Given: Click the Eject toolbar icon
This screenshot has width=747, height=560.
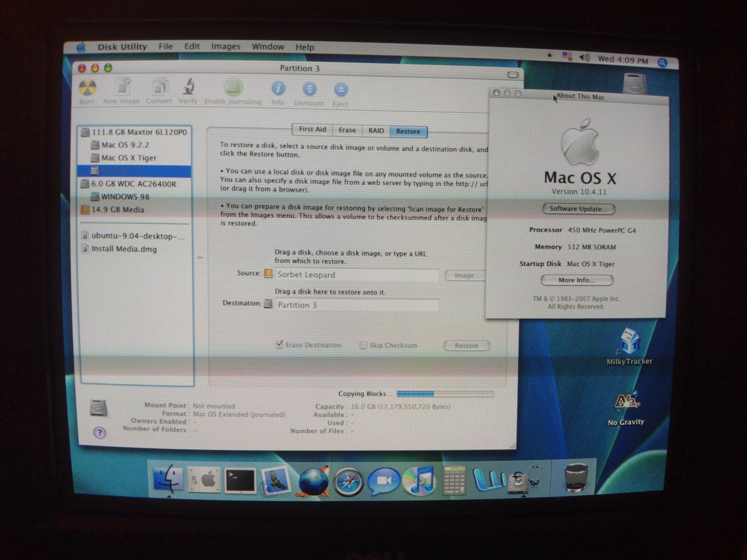Looking at the screenshot, I should (340, 90).
